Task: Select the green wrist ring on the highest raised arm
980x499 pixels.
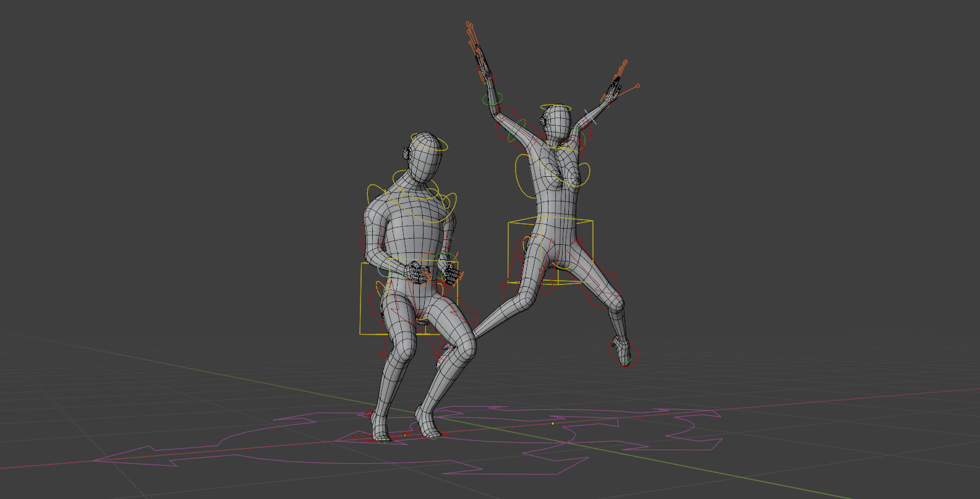Action: (493, 99)
